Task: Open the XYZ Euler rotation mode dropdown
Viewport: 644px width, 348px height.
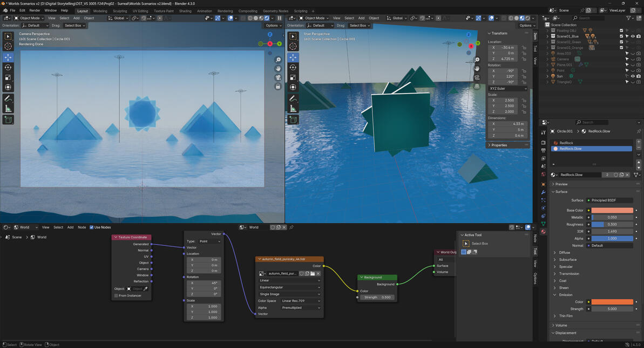Action: coord(507,88)
